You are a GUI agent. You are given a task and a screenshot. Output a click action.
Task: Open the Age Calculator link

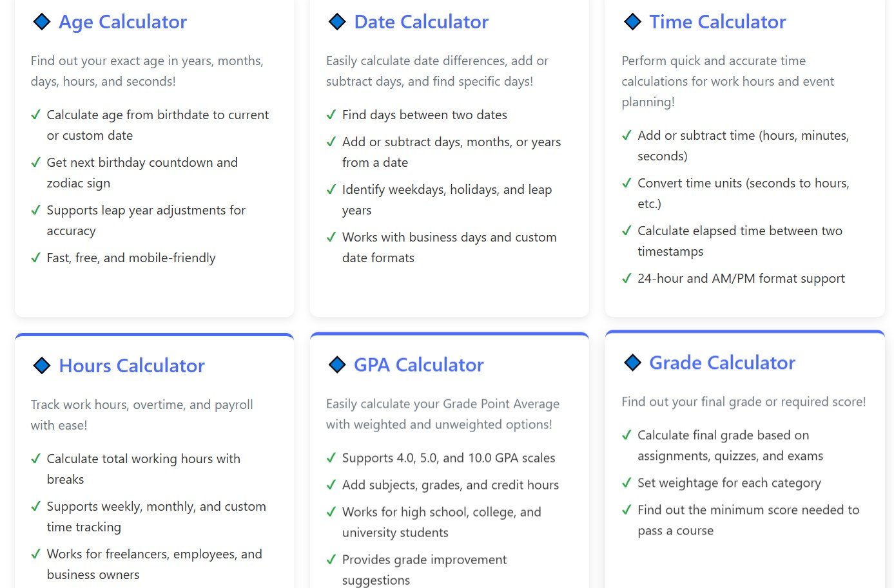point(122,22)
